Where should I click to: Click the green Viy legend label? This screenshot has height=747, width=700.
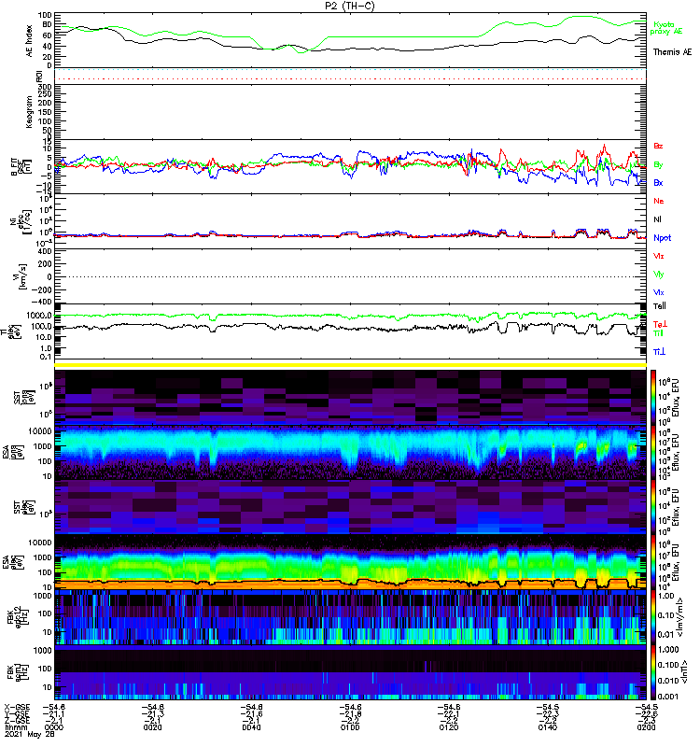click(659, 275)
